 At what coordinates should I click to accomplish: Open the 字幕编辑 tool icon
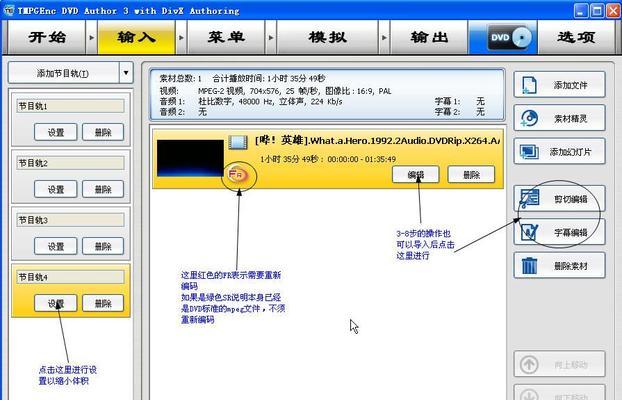click(530, 232)
